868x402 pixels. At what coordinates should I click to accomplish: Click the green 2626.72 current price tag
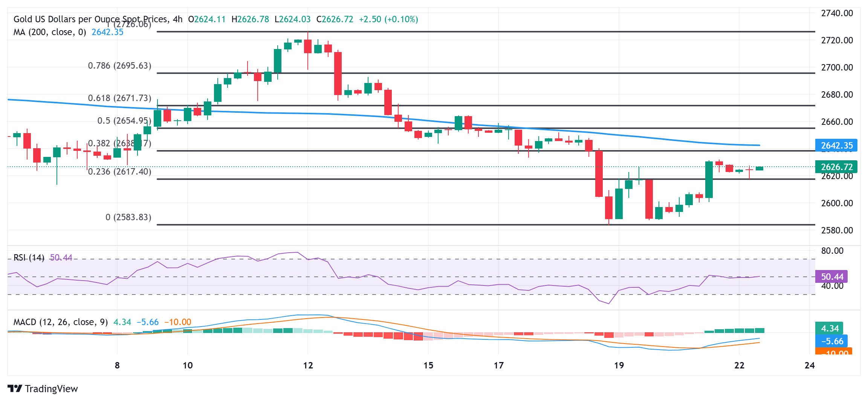(836, 167)
